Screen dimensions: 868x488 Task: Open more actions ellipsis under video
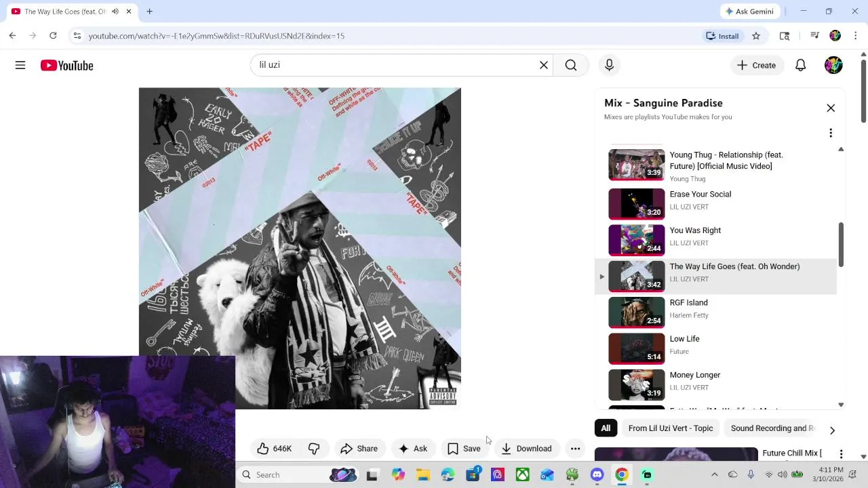(x=575, y=449)
